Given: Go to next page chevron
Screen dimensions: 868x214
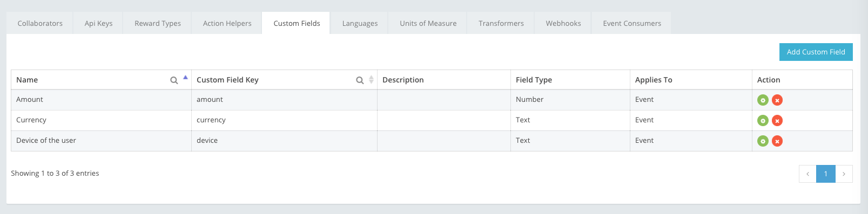Looking at the screenshot, I should tap(844, 174).
